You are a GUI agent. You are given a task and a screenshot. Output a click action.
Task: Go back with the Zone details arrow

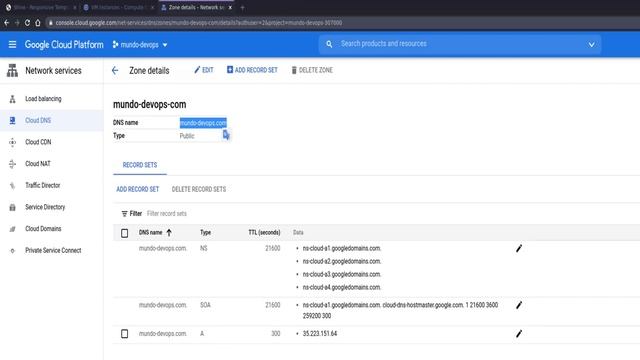click(x=115, y=71)
